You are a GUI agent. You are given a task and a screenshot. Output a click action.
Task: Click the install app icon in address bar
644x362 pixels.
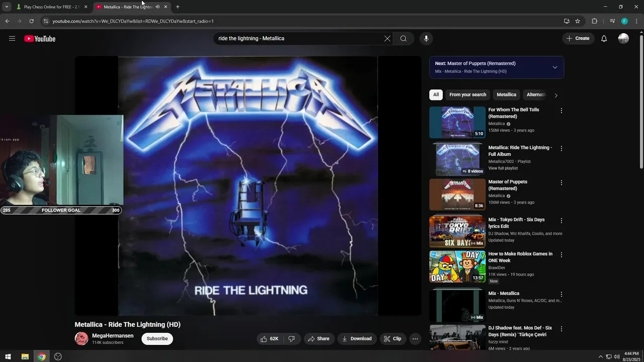567,21
